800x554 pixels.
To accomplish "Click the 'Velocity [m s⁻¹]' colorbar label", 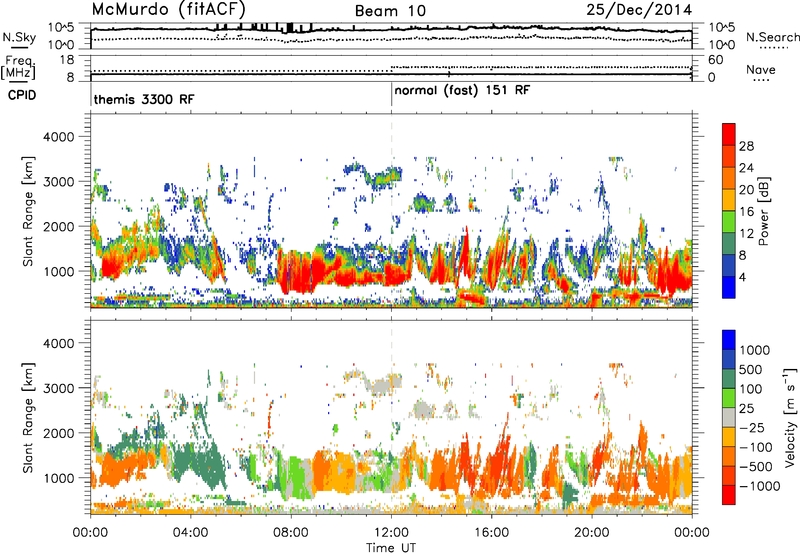I will (790, 417).
